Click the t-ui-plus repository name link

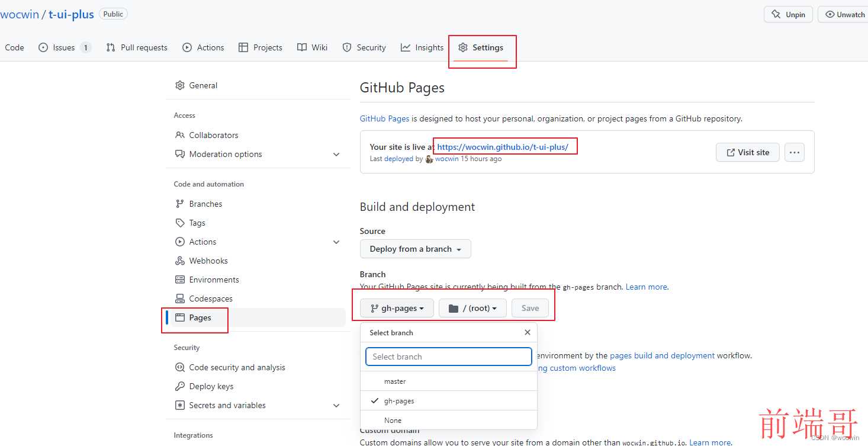tap(71, 14)
